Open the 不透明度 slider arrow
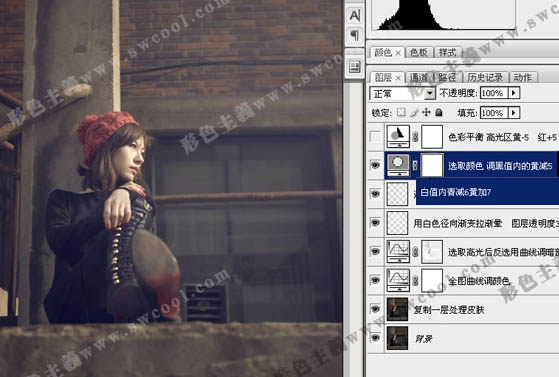Viewport: 559px width, 377px height. tap(514, 93)
